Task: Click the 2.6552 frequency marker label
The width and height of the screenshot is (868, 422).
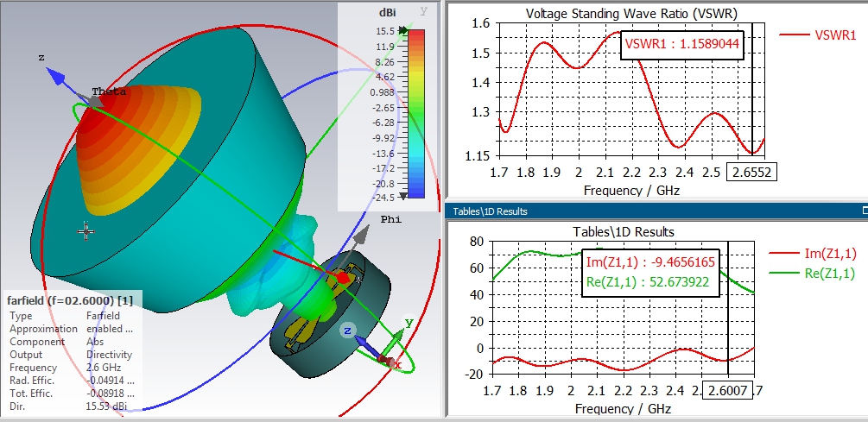Action: (751, 172)
